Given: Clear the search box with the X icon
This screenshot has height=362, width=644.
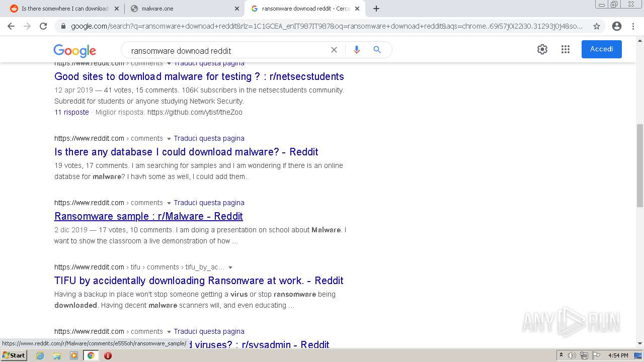Looking at the screenshot, I should click(x=334, y=50).
